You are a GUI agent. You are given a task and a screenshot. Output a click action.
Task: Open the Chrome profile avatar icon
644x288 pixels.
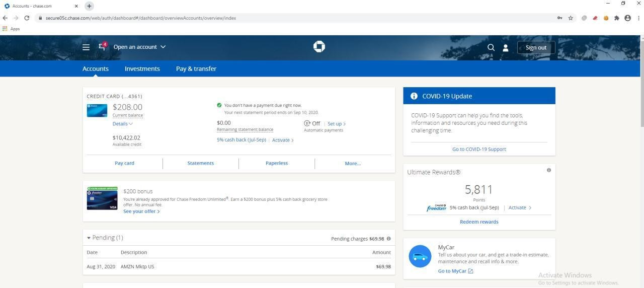coord(627,18)
